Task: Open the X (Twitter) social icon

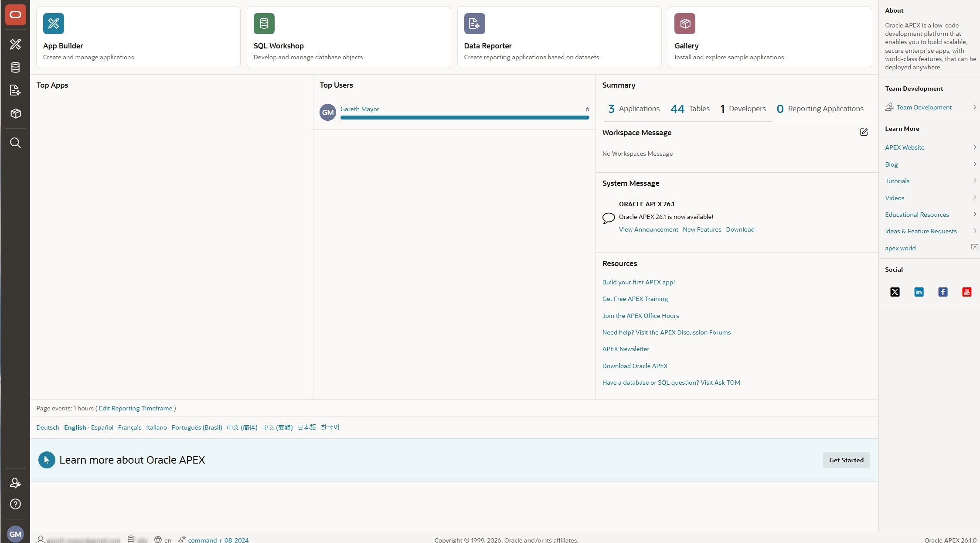Action: pyautogui.click(x=895, y=292)
